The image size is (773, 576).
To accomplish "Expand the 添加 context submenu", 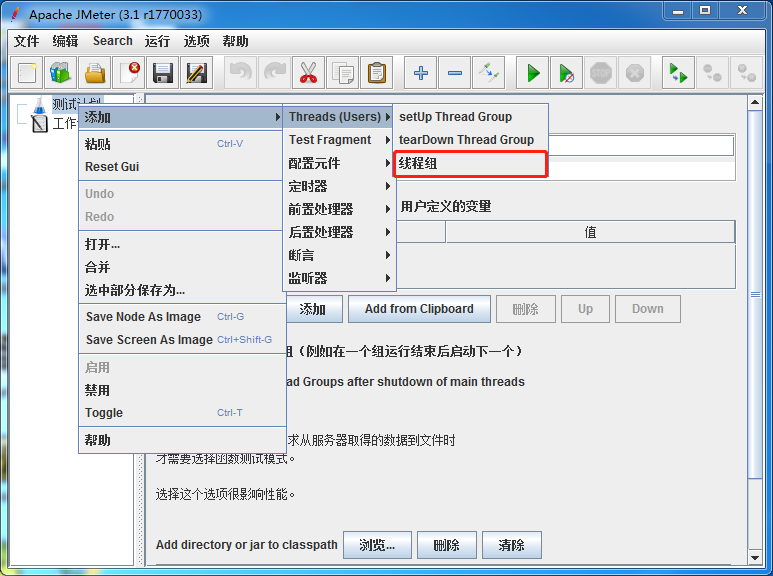I will point(181,117).
